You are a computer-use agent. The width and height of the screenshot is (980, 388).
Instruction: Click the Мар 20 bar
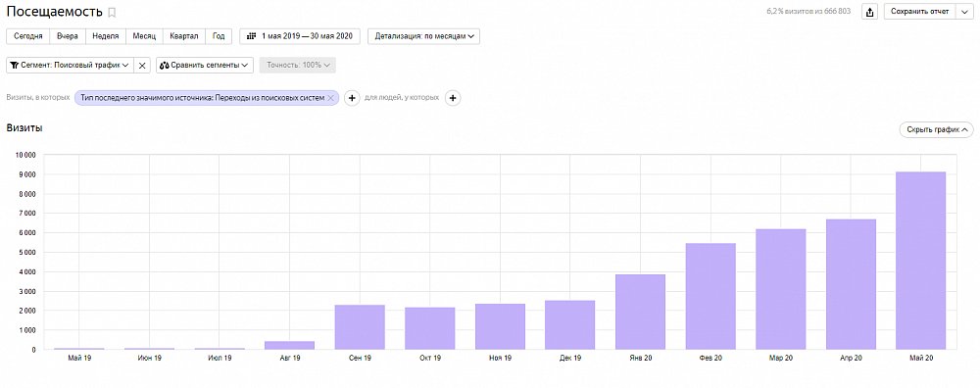point(781,289)
